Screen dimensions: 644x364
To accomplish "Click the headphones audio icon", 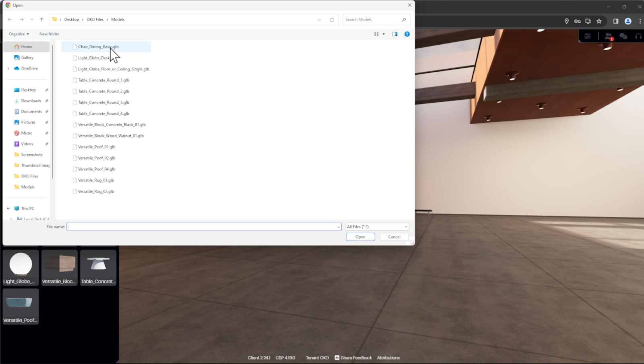I will pos(638,36).
